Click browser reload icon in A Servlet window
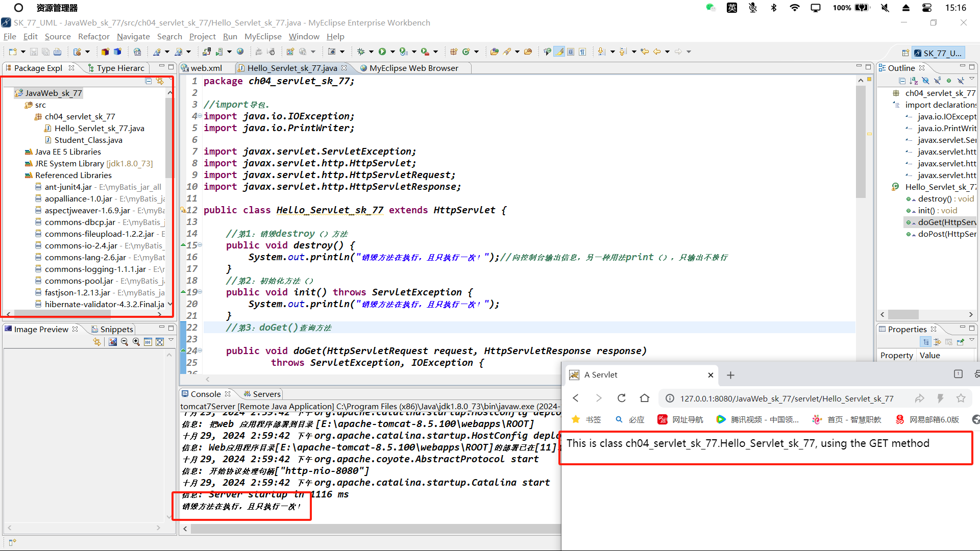Viewport: 980px width, 551px height. point(621,398)
